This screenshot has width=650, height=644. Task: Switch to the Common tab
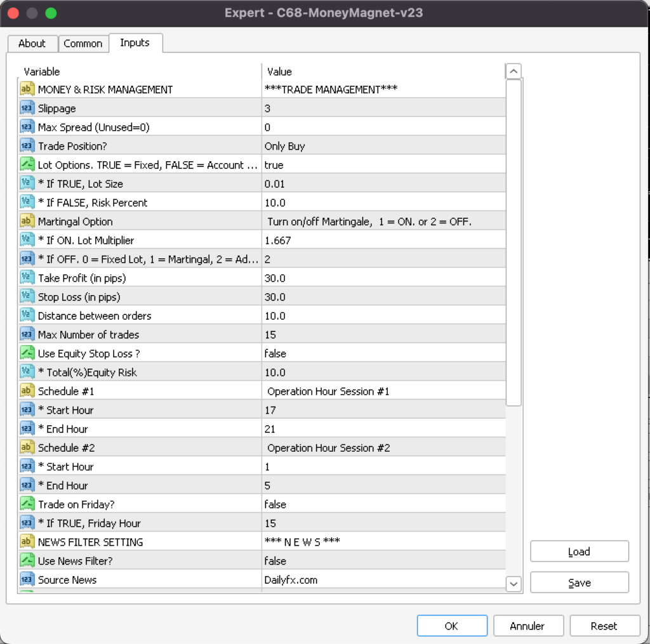point(83,43)
